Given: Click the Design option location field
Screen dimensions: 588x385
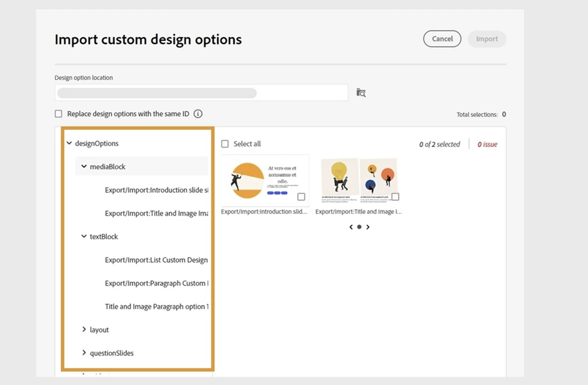Looking at the screenshot, I should (202, 93).
